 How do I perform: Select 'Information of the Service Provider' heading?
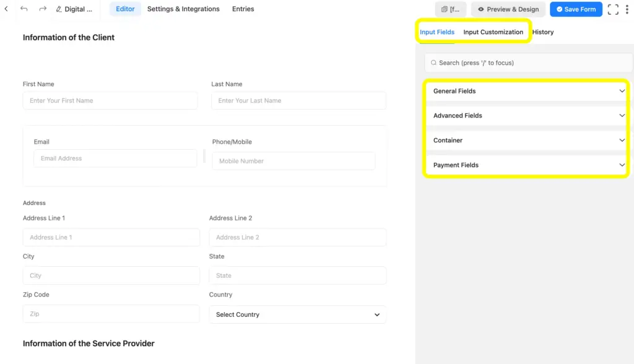(x=89, y=344)
